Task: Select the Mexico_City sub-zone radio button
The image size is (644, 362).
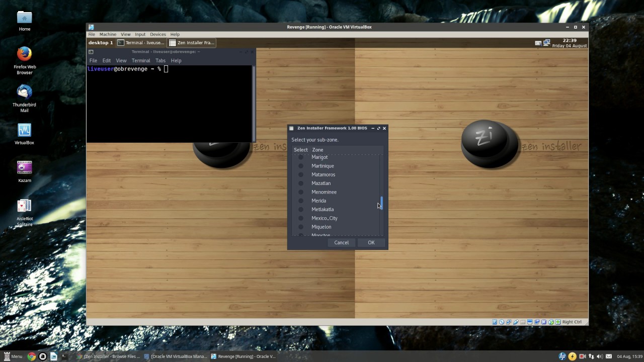Action: pyautogui.click(x=300, y=218)
